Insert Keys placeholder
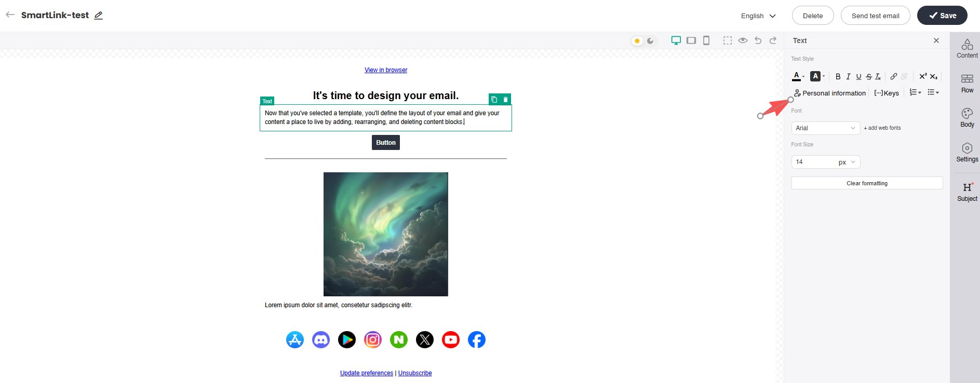This screenshot has height=383, width=980. pos(887,93)
